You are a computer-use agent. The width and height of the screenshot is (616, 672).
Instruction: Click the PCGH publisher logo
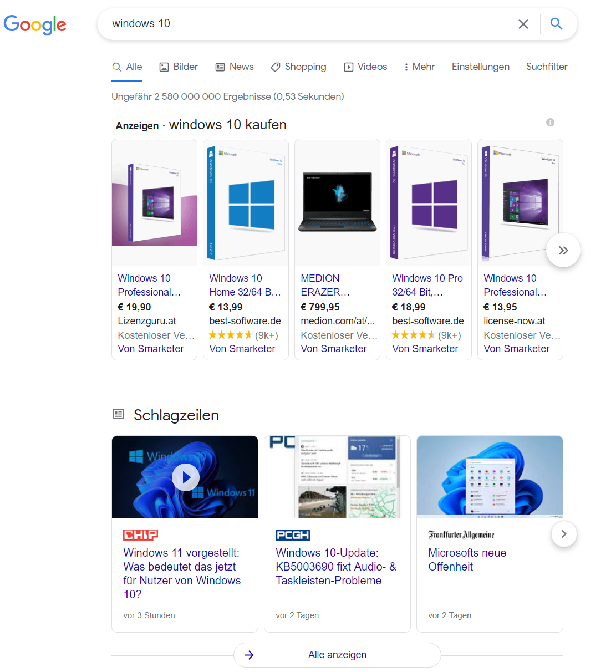click(x=293, y=534)
